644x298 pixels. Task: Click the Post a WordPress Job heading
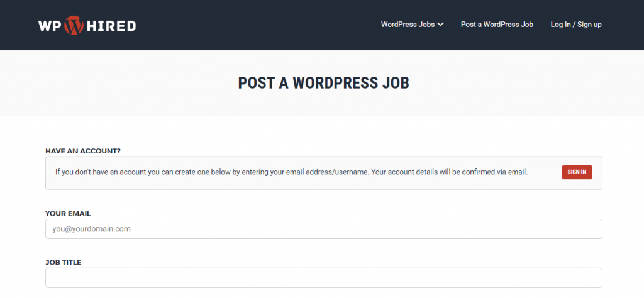coord(324,83)
